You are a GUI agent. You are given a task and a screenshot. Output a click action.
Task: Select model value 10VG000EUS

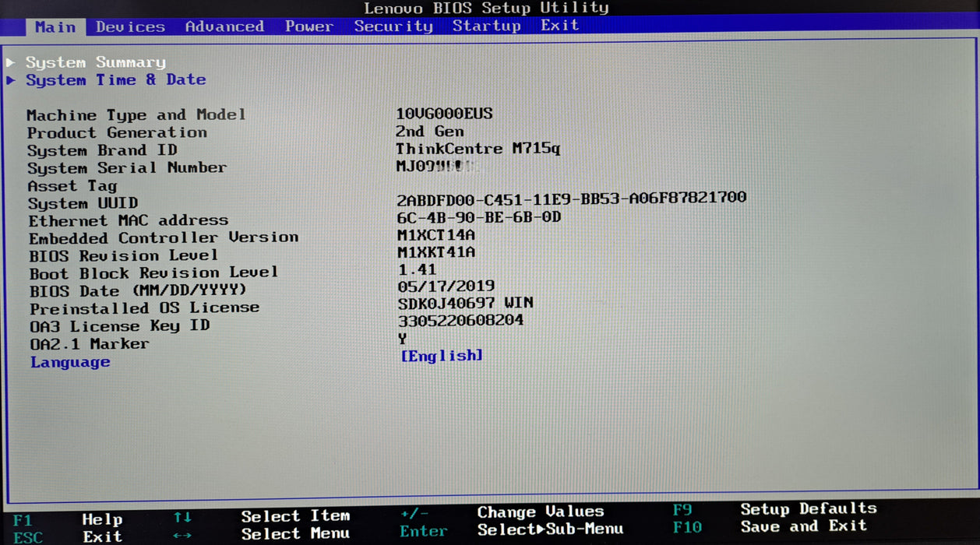[444, 114]
